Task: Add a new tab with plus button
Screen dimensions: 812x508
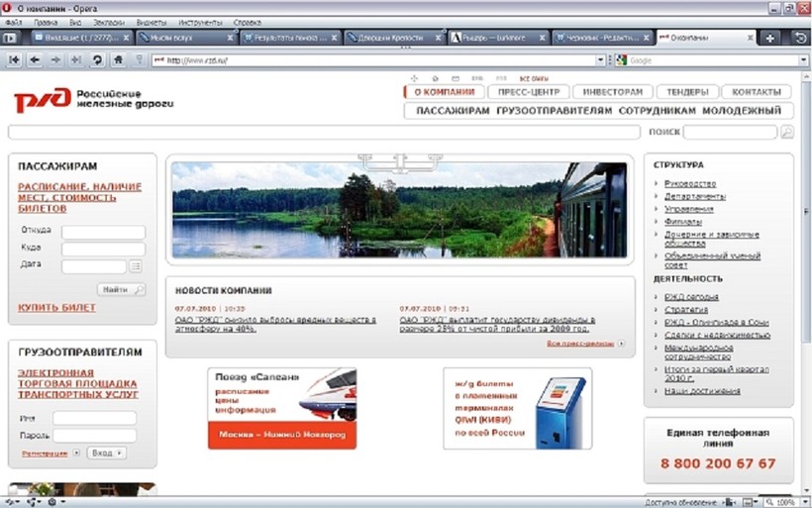Action: pos(770,38)
